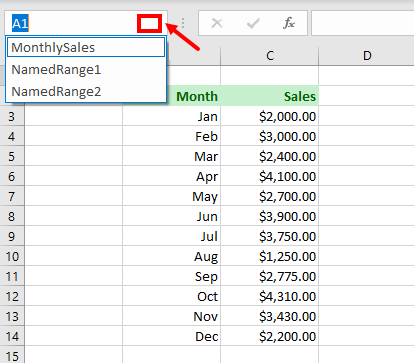Click the Oct cell
This screenshot has height=363, width=414.
(172, 296)
